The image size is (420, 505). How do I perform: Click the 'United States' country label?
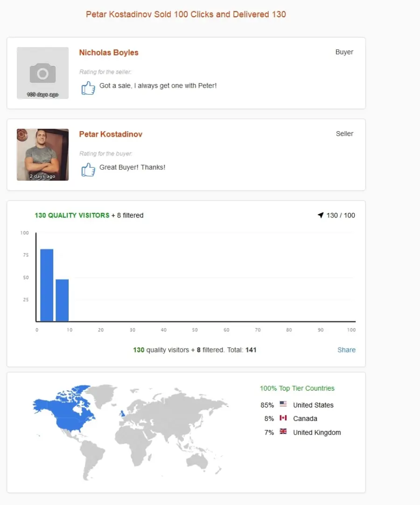click(314, 405)
